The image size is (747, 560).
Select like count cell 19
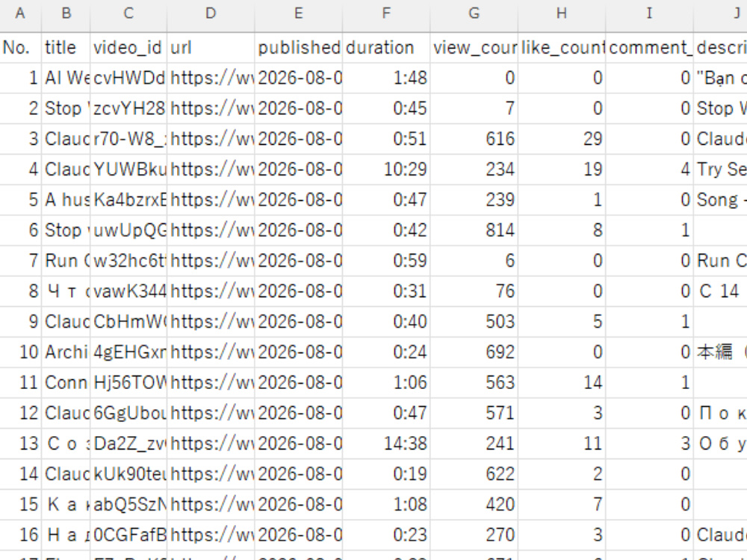pos(562,169)
